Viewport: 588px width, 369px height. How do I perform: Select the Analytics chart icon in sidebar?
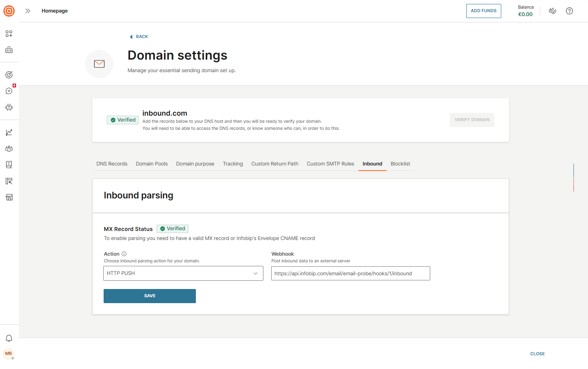pyautogui.click(x=9, y=132)
